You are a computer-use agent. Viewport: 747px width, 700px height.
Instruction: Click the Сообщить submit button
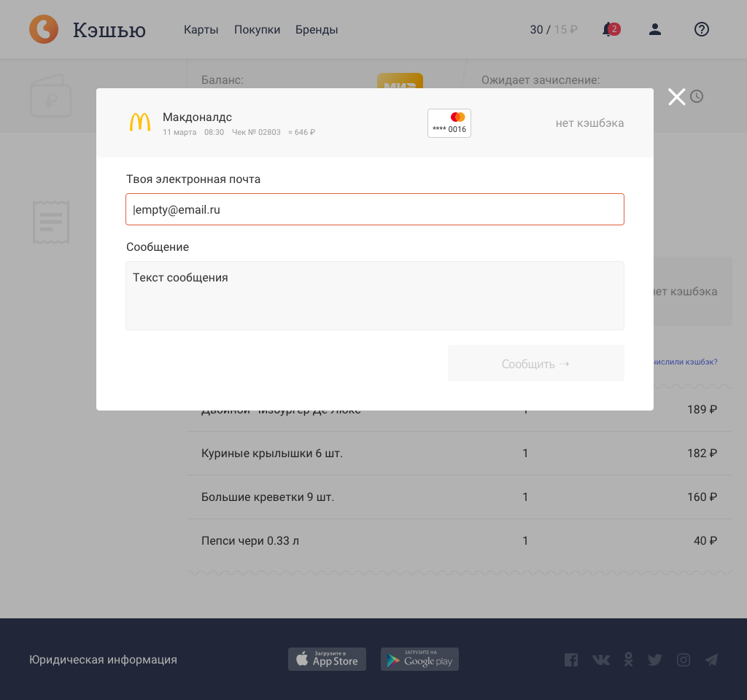tap(536, 363)
